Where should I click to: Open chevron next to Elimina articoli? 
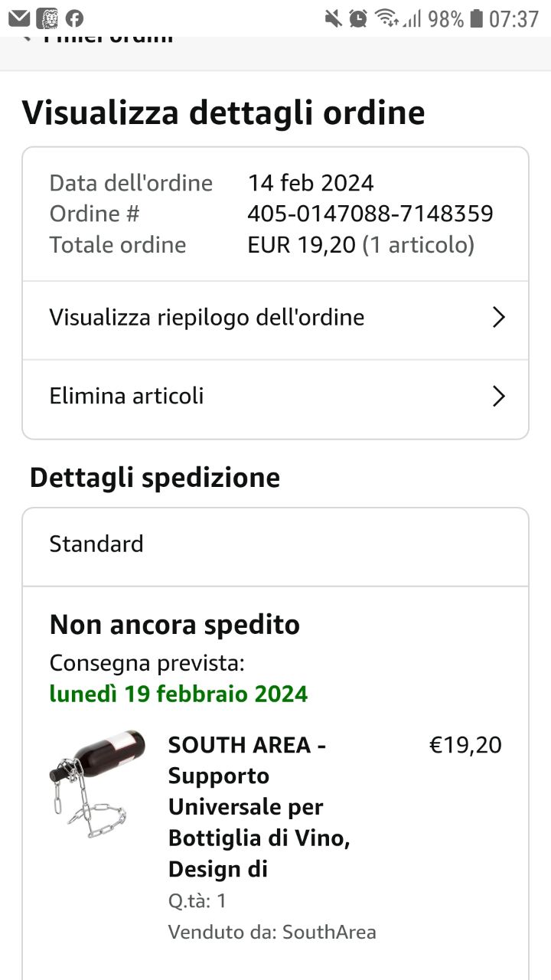click(x=498, y=397)
